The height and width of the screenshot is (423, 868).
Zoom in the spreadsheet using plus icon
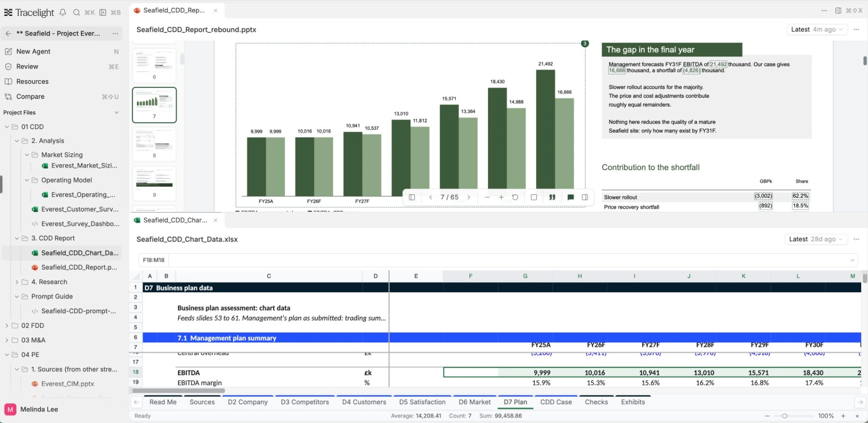(x=843, y=416)
